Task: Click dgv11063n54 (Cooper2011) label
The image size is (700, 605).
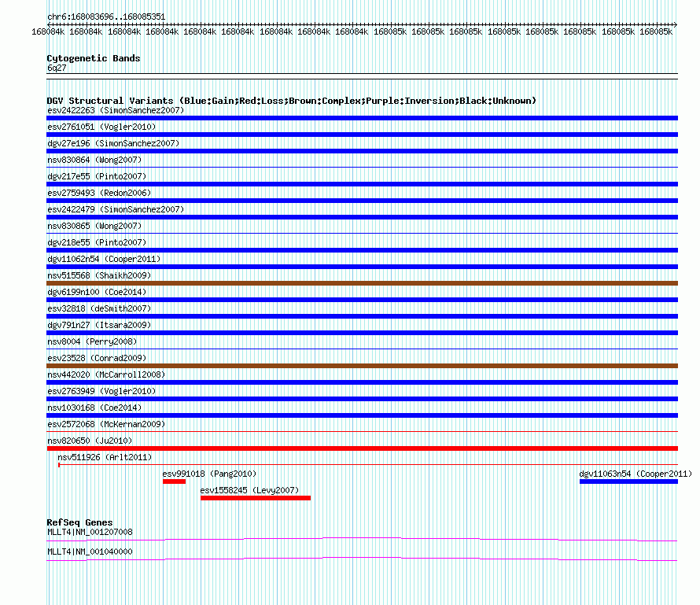Action: click(636, 474)
